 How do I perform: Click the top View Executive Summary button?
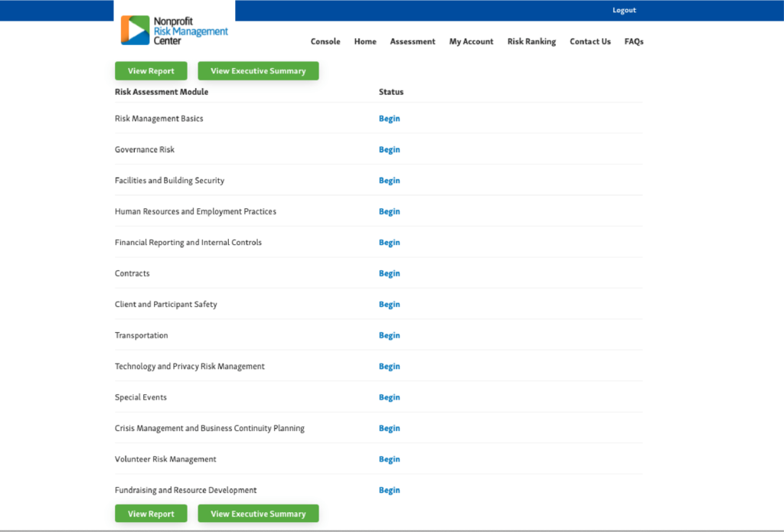click(x=258, y=70)
